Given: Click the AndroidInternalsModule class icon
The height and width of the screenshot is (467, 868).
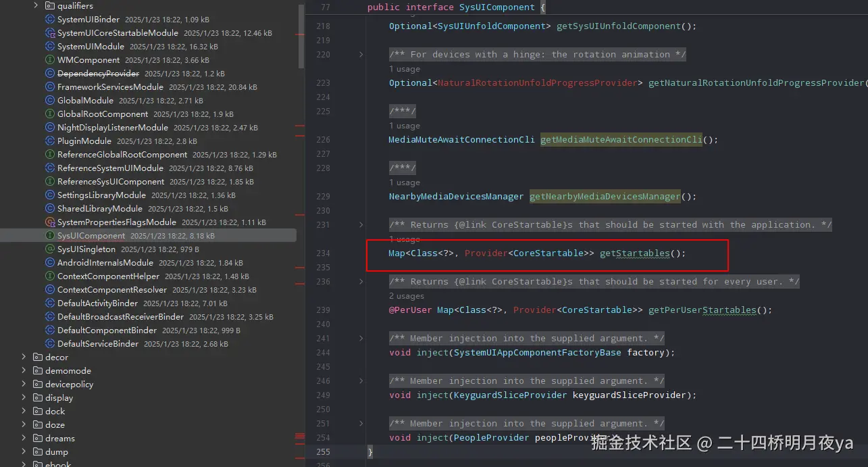Looking at the screenshot, I should coord(50,263).
